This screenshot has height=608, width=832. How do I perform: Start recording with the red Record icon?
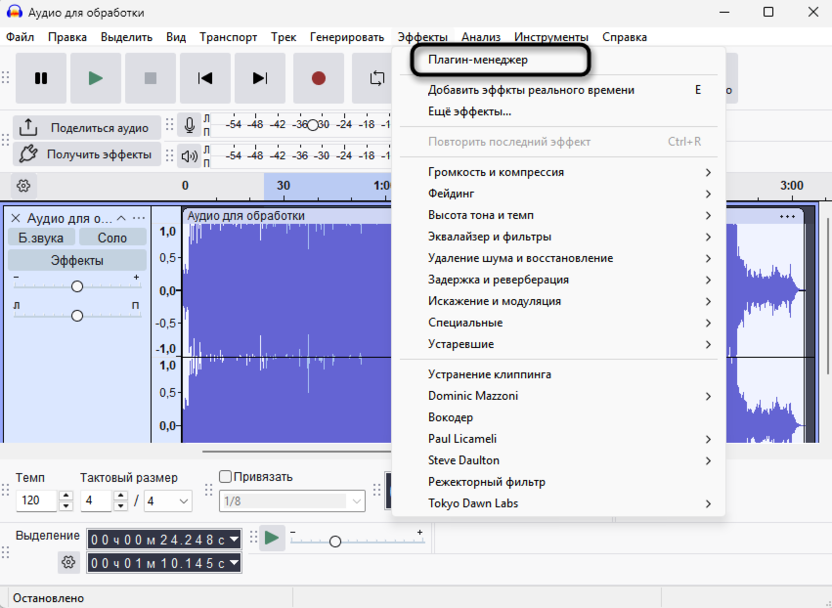tap(318, 78)
